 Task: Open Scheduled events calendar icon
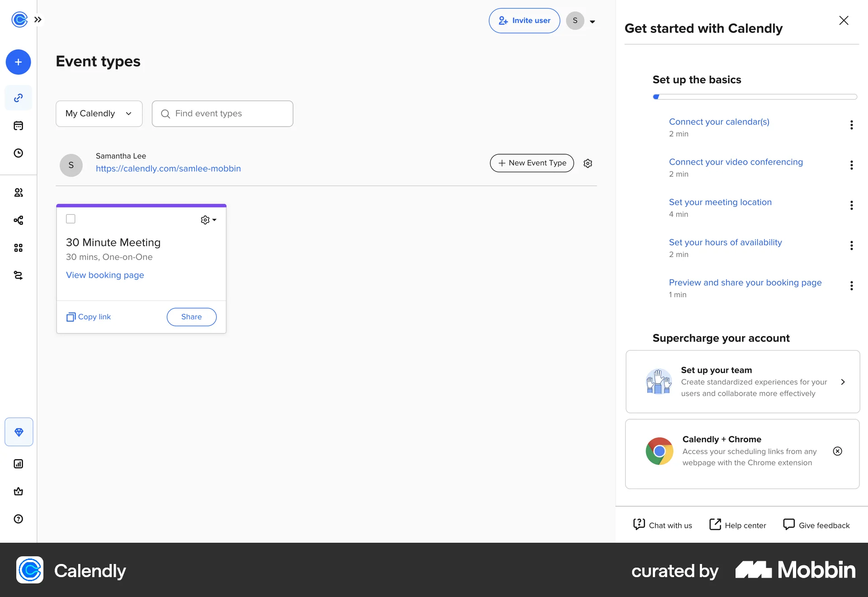(x=18, y=125)
